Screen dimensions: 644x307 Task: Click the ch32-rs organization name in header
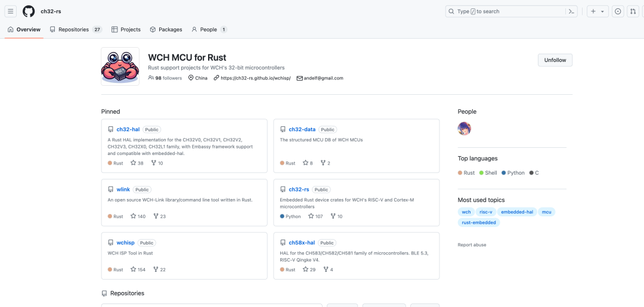point(51,11)
